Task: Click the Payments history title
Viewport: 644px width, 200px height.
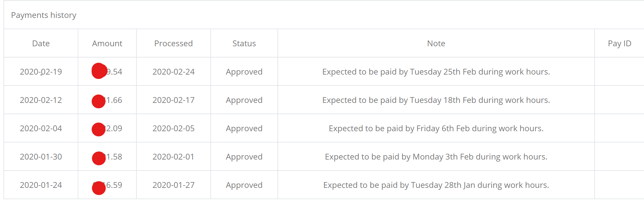Action: tap(44, 15)
